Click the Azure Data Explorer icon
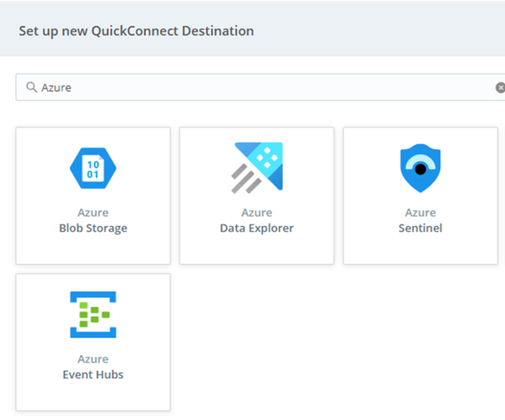505x420 pixels. 257,168
